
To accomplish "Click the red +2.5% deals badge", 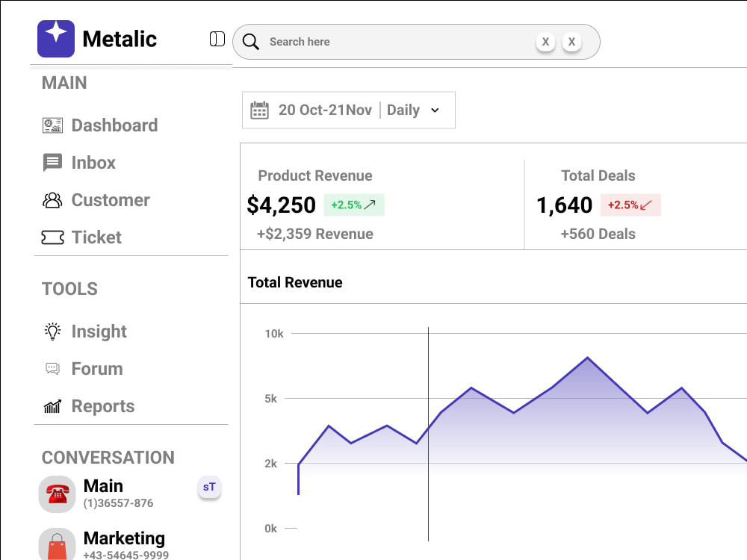I will click(x=630, y=205).
